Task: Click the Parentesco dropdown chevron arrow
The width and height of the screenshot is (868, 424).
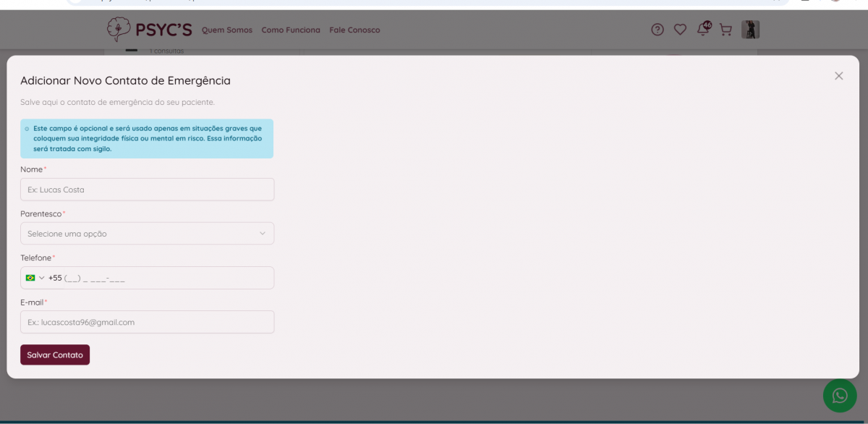Action: (262, 234)
